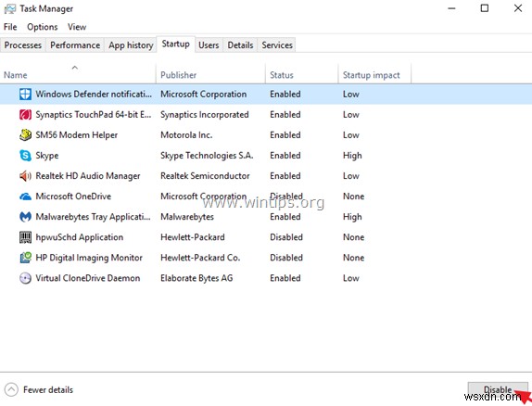Screen dimensions: 532x406
Task: Click the hpwuSchd Application icon
Action: 25,237
